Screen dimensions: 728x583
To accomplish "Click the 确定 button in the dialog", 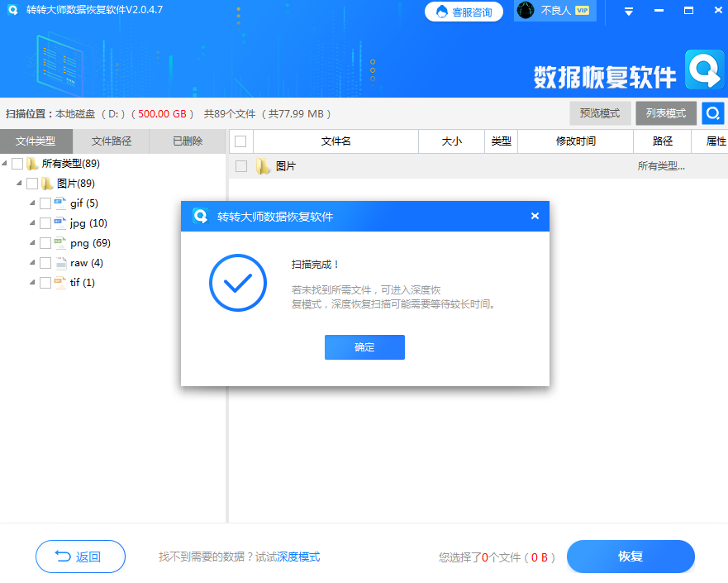I will pyautogui.click(x=364, y=347).
